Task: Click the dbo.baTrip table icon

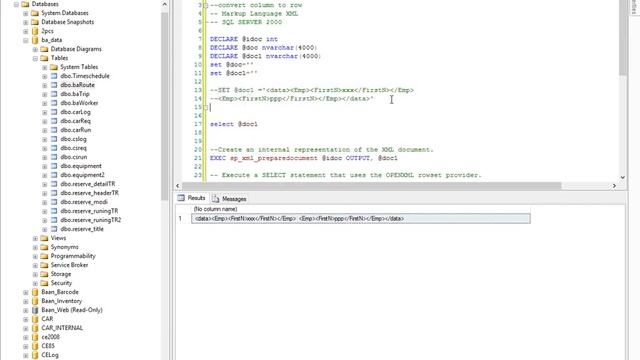Action: pos(54,94)
